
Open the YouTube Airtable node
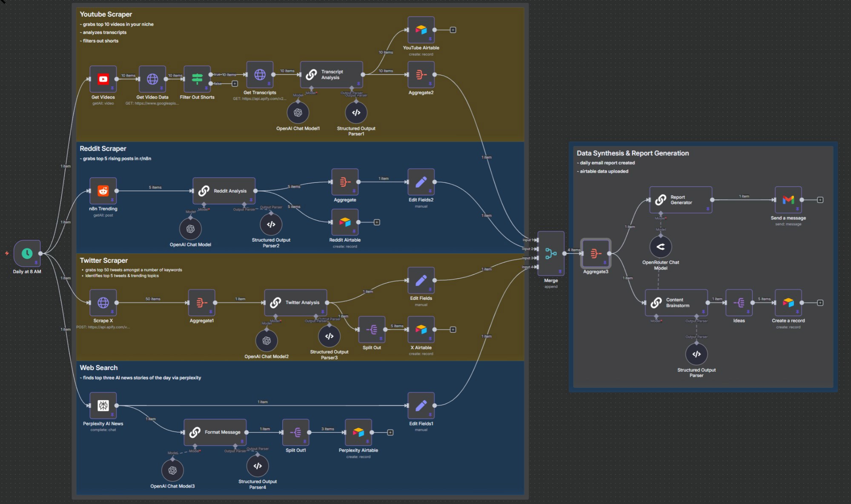(421, 30)
